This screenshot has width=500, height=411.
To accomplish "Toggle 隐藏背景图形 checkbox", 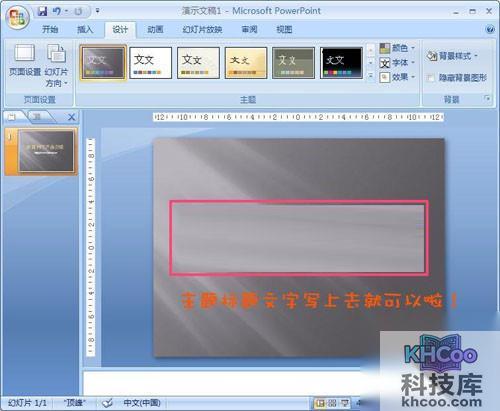I will tap(431, 78).
